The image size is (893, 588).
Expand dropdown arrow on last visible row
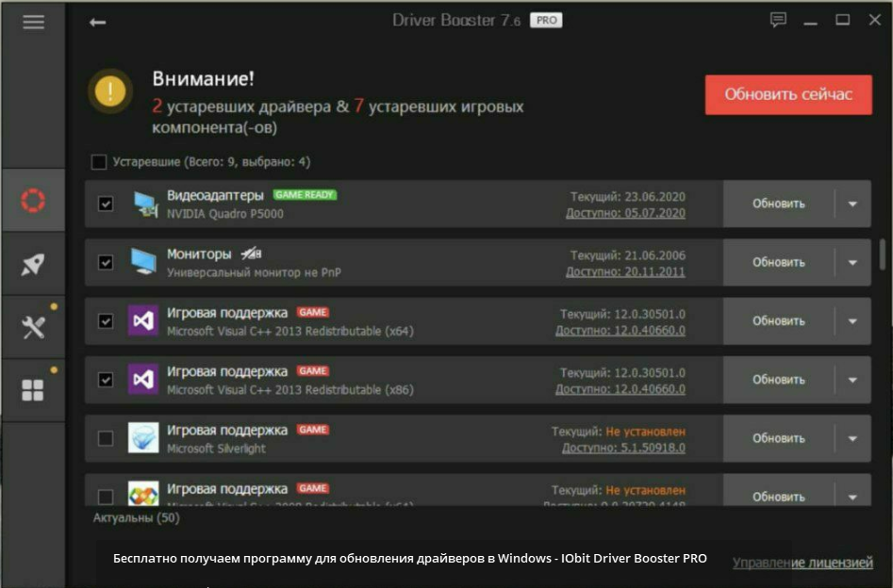[852, 497]
